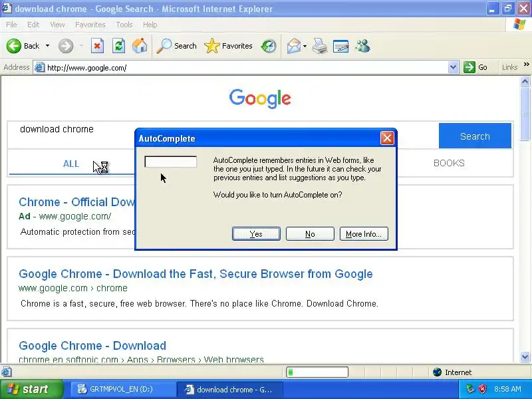Expand the Mail dropdown arrow
This screenshot has width=532, height=399.
[x=305, y=46]
